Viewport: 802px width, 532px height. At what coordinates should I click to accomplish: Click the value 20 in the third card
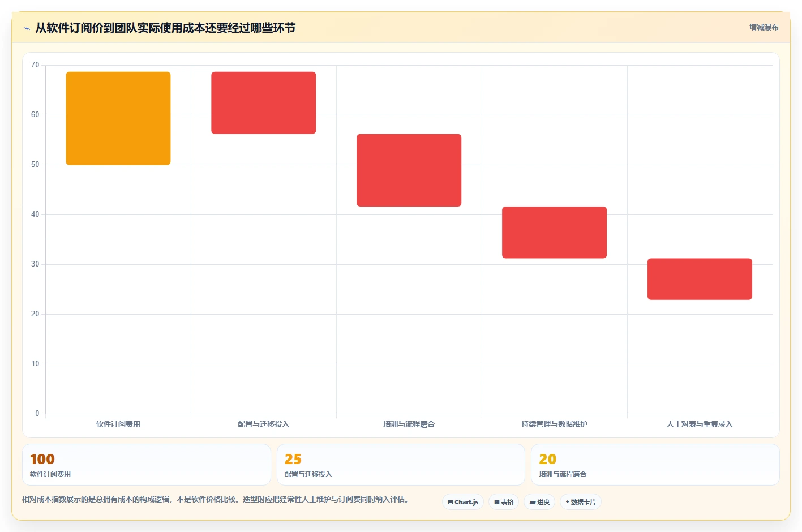pyautogui.click(x=548, y=459)
